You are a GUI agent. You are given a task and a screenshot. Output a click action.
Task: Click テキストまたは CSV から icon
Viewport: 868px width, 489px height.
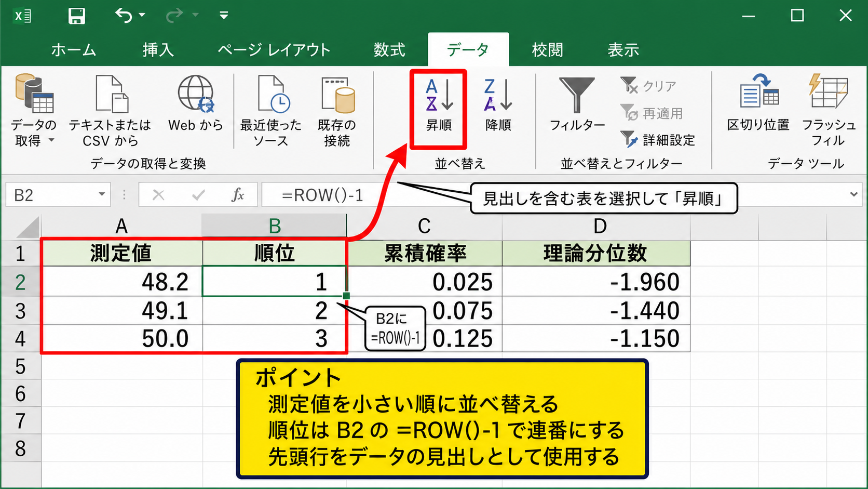(x=111, y=94)
